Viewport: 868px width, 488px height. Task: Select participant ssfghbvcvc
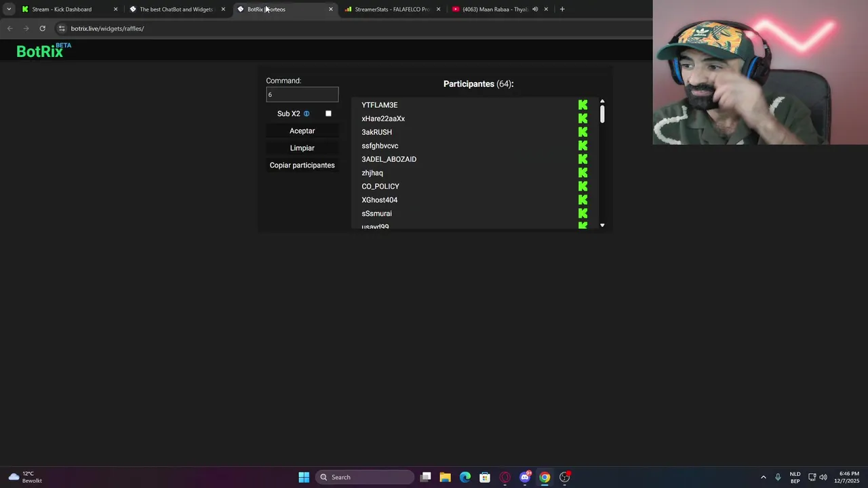(x=380, y=146)
